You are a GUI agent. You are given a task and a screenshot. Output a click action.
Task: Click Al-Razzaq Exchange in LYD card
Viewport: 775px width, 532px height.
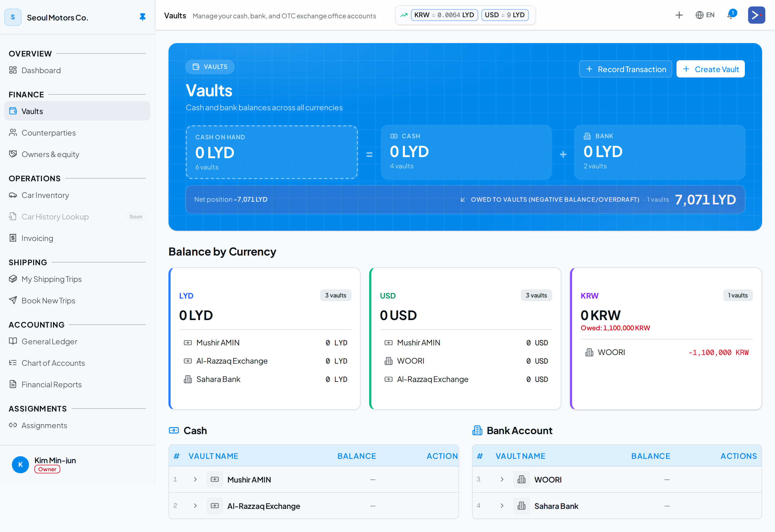point(232,361)
